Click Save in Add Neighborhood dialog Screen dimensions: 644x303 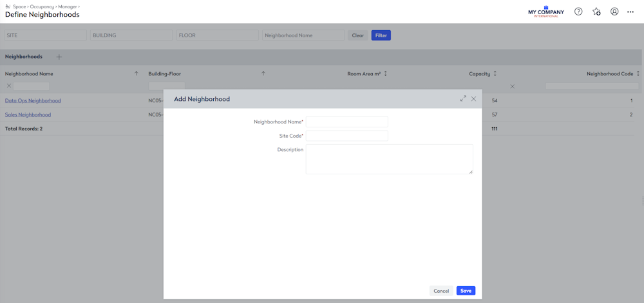466,291
